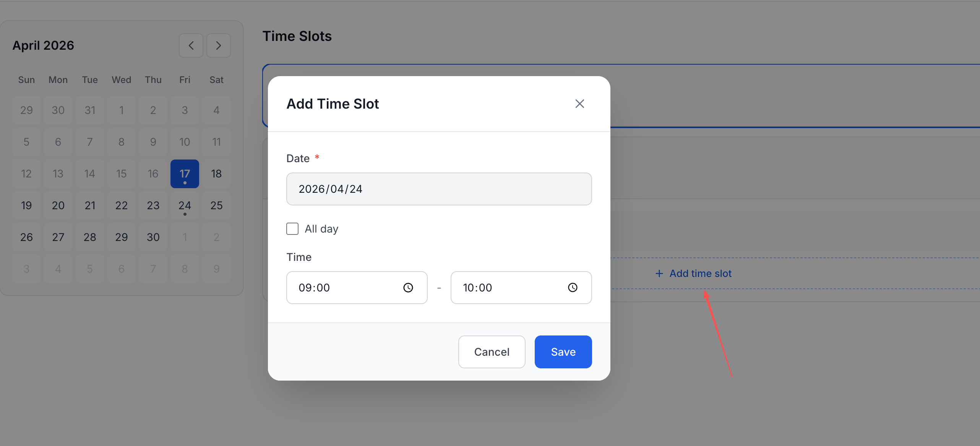Select April 21 calendar day
The image size is (980, 446).
coord(90,205)
